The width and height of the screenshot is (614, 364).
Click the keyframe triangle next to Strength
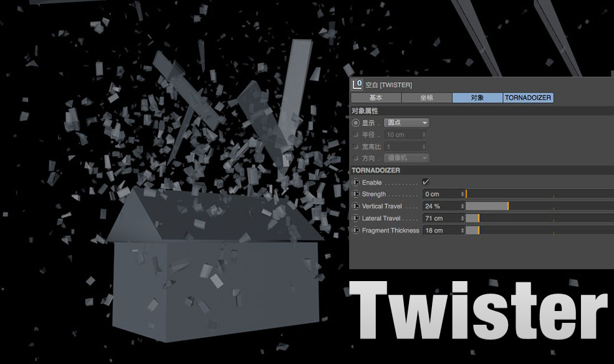coord(357,194)
